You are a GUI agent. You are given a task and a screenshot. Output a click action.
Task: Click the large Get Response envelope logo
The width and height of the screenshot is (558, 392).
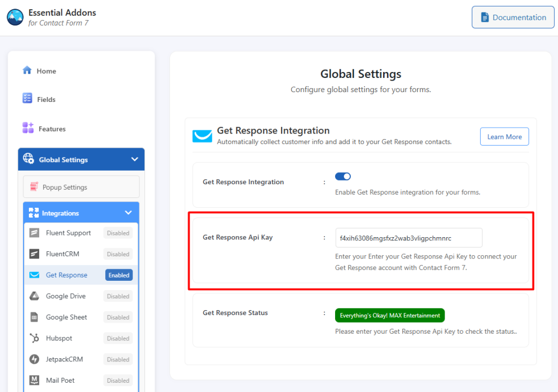point(202,136)
